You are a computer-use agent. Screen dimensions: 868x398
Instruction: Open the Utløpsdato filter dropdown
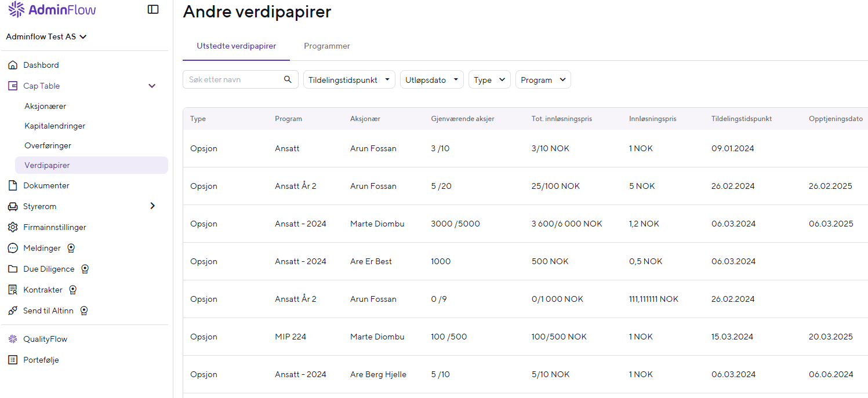432,80
